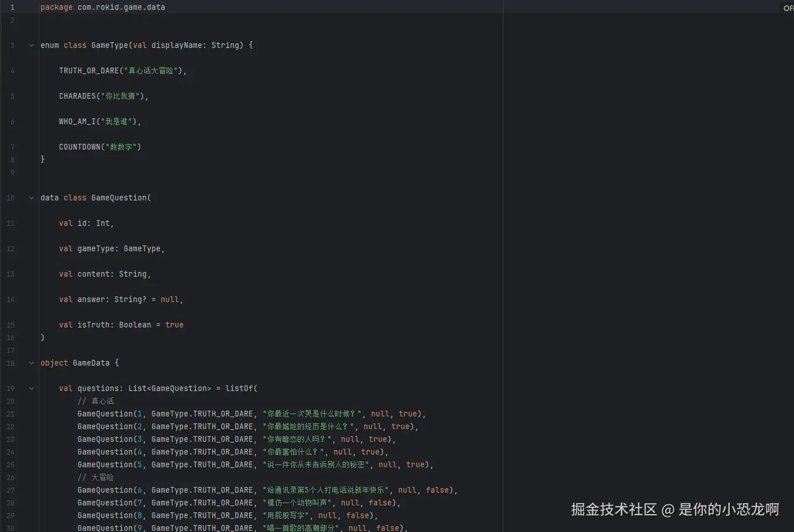Click the 'val gameType: GameType' parameter
The width and height of the screenshot is (794, 532).
point(112,248)
